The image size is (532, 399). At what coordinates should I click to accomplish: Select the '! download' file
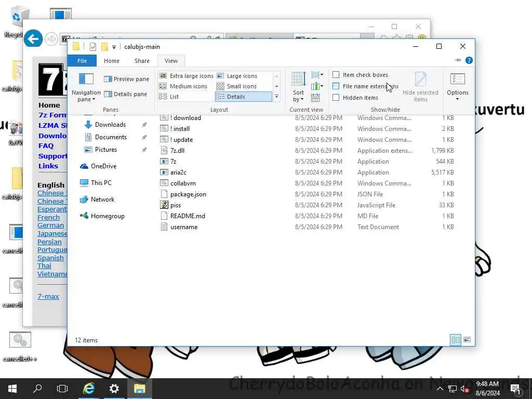click(x=185, y=118)
